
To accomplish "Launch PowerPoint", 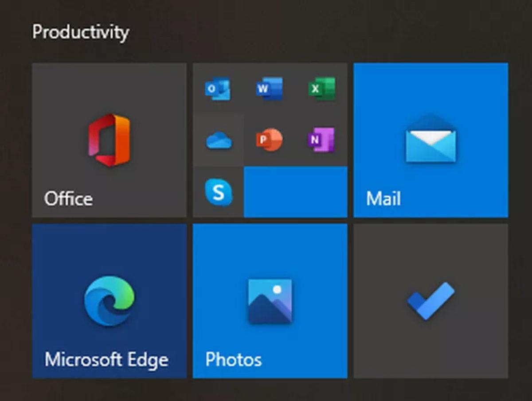I will [270, 140].
